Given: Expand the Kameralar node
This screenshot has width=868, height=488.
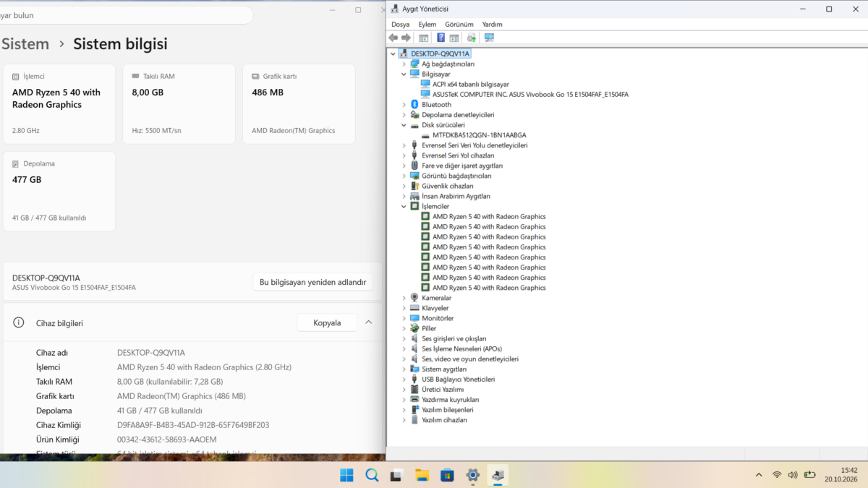Looking at the screenshot, I should coord(404,298).
